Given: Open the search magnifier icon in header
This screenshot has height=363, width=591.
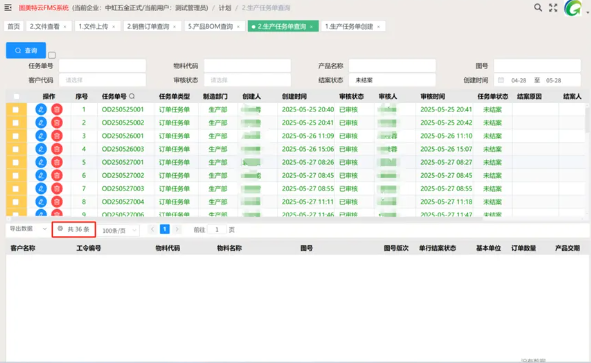Looking at the screenshot, I should click(538, 8).
